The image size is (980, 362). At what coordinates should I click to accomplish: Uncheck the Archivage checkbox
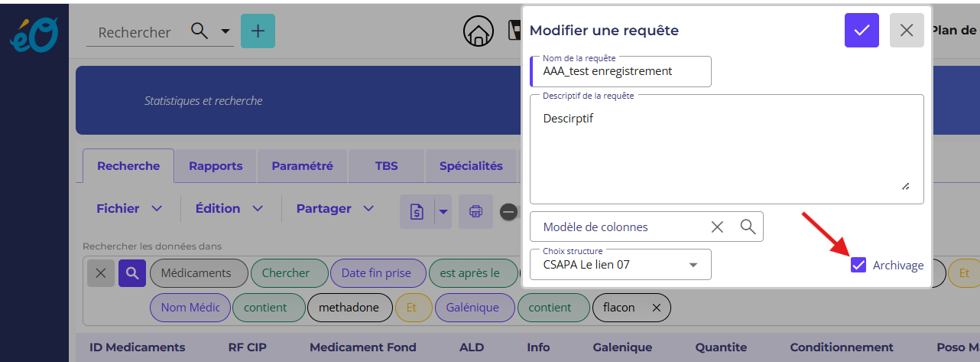858,265
